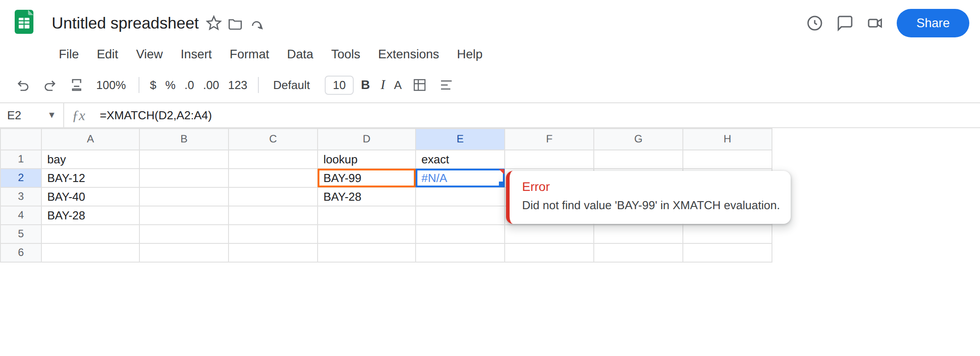Open more number formats 123
This screenshot has width=980, height=356.
pyautogui.click(x=237, y=85)
